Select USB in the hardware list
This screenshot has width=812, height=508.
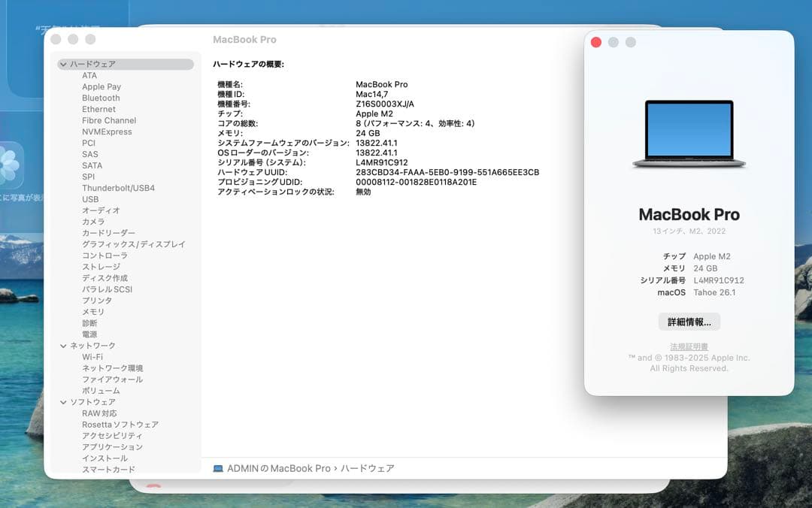90,199
